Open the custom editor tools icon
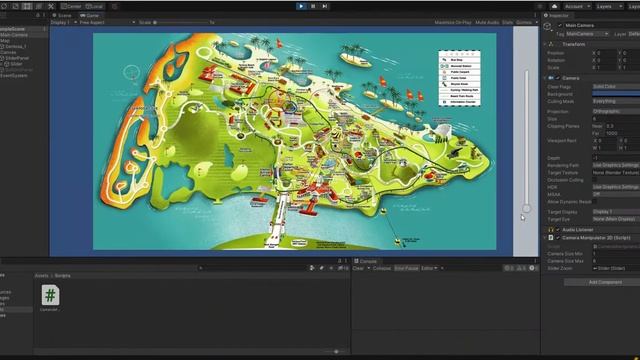Image resolution: width=640 pixels, height=360 pixels. (51, 6)
